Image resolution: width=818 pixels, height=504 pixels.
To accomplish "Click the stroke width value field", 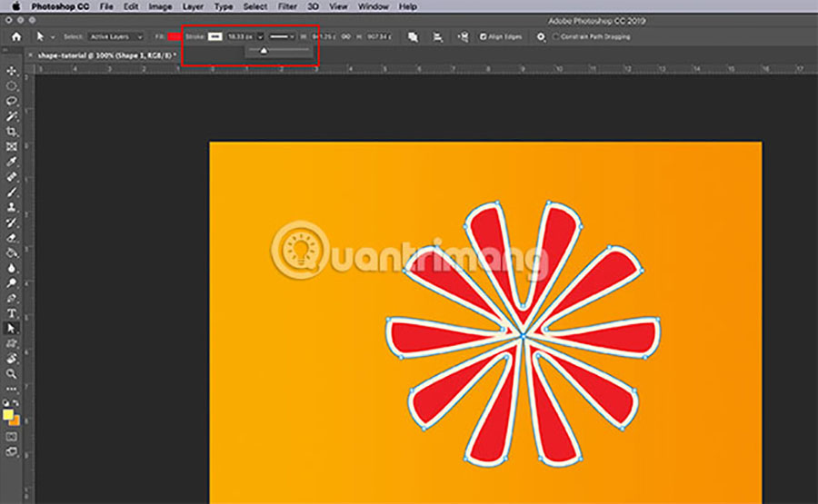I will (x=241, y=37).
